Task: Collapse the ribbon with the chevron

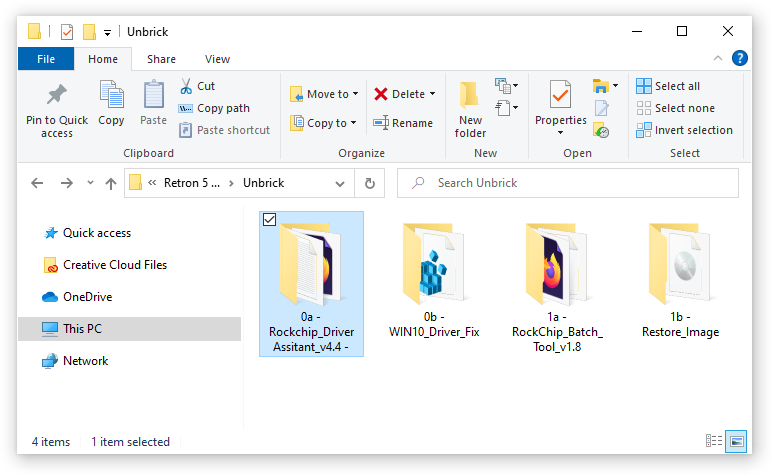Action: pos(718,59)
